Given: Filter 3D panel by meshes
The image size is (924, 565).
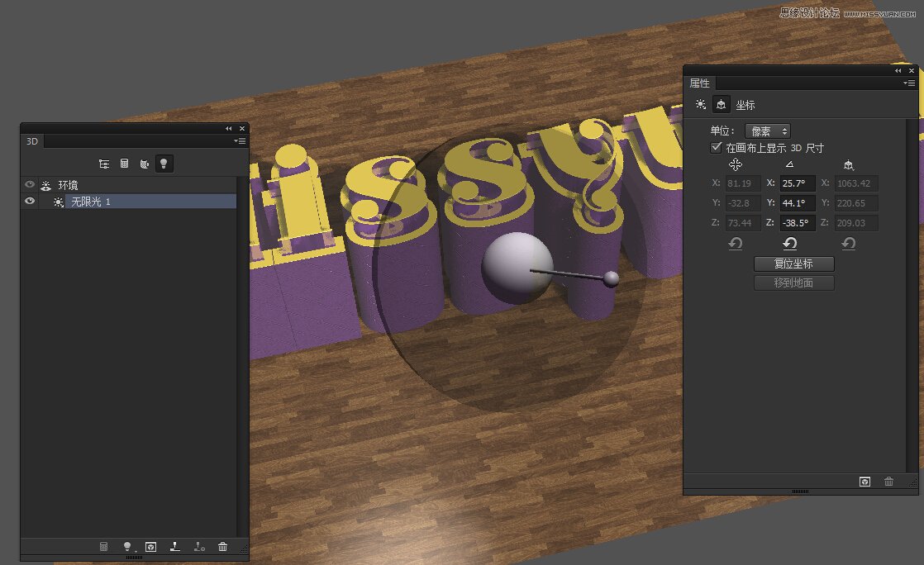Looking at the screenshot, I should click(124, 164).
